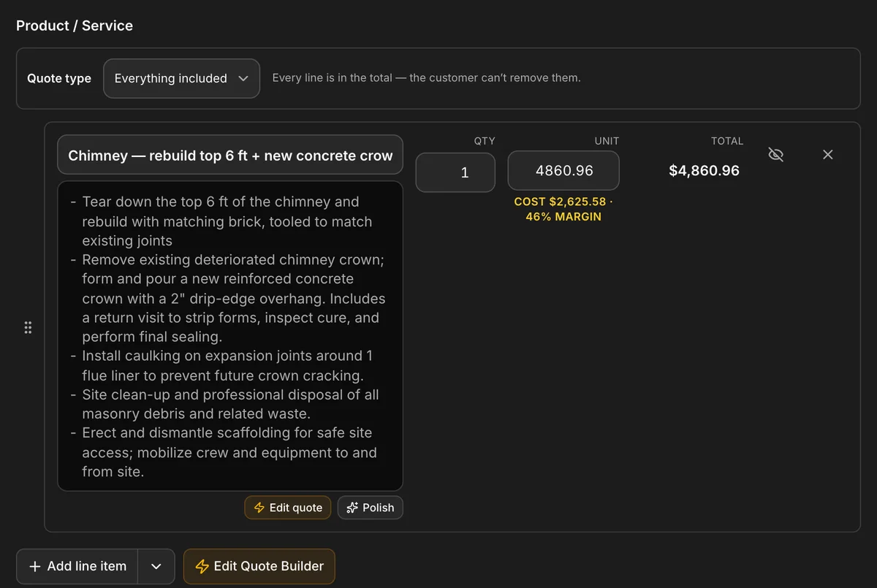
Task: Open the Quote type Everything included dropdown
Action: pyautogui.click(x=181, y=78)
